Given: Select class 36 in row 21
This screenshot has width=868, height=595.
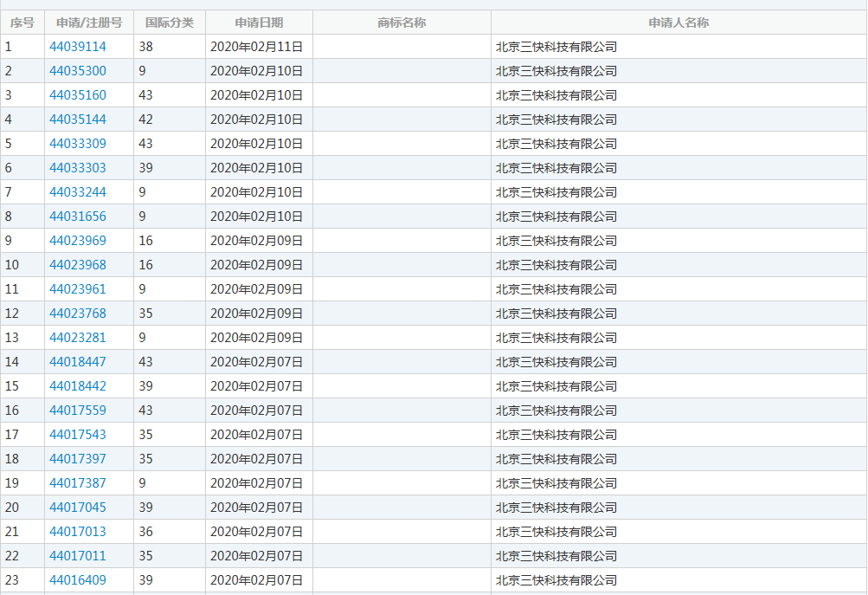Looking at the screenshot, I should [145, 531].
